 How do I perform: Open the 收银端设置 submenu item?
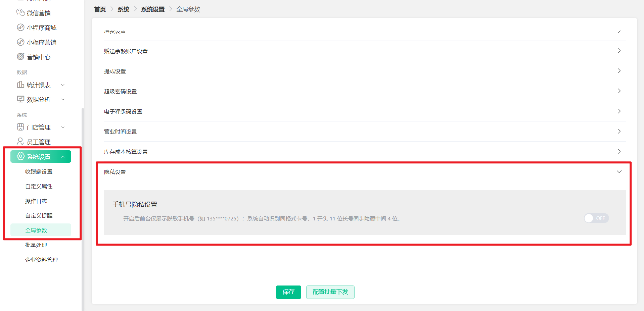[x=39, y=171]
